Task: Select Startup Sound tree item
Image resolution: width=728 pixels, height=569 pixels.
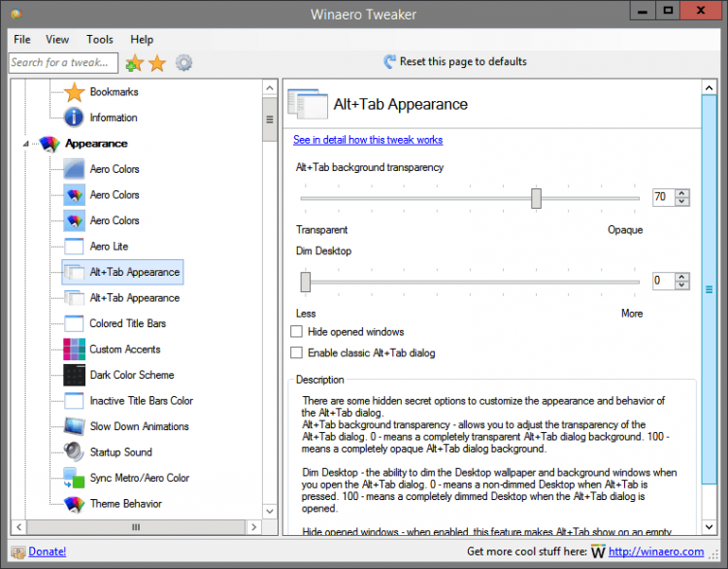Action: point(120,452)
